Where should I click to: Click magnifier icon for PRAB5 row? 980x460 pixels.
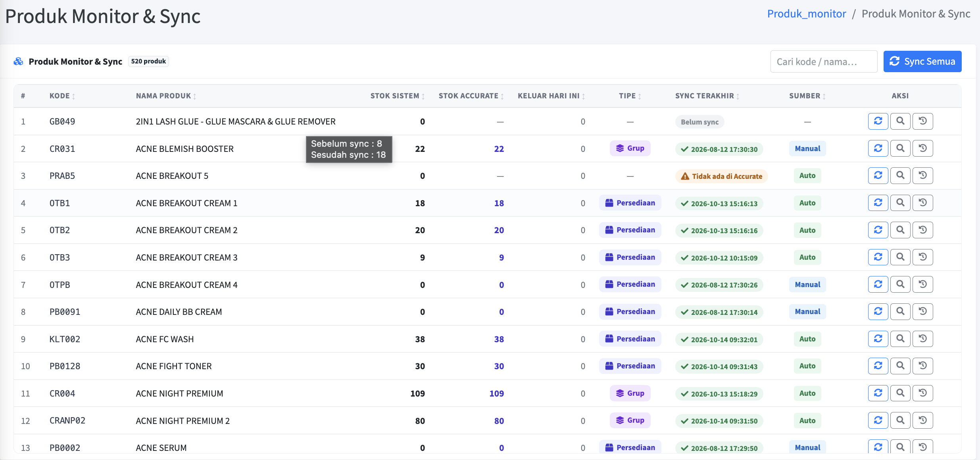900,176
